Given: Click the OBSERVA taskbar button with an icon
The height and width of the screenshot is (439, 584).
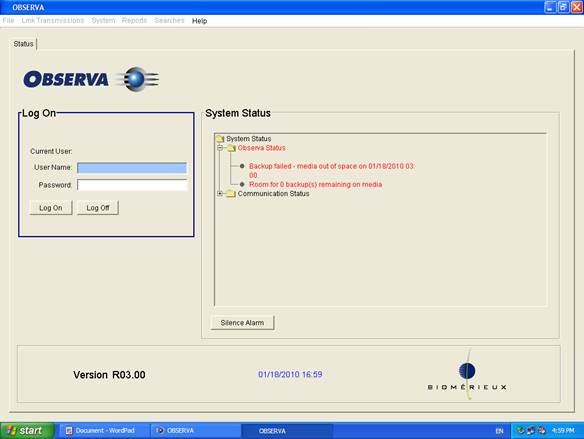Looking at the screenshot, I should point(196,431).
